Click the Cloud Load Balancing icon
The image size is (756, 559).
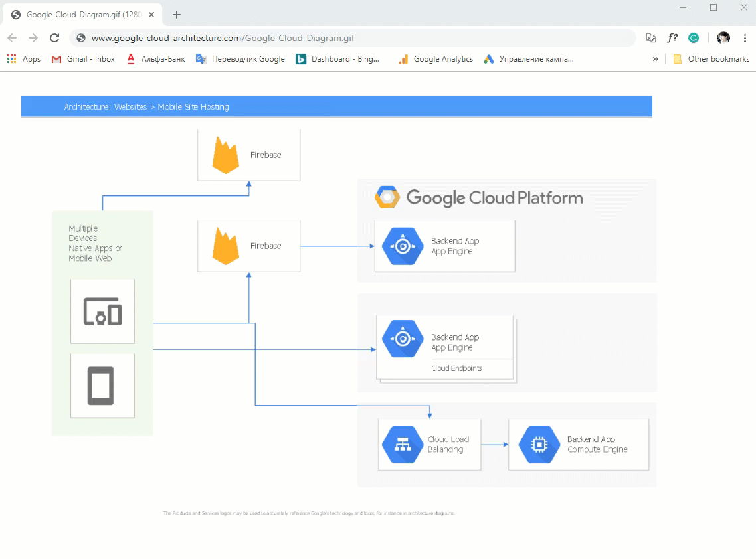[x=403, y=444]
